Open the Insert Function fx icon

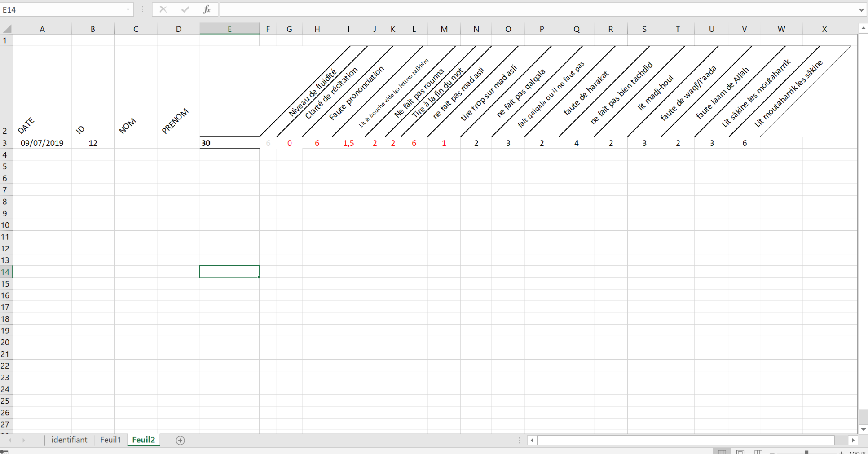point(207,9)
